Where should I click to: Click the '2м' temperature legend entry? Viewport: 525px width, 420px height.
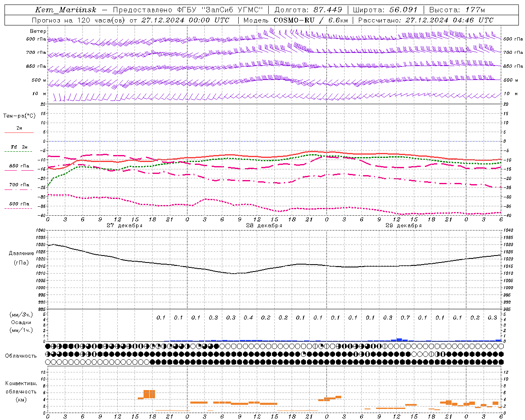tap(19, 128)
